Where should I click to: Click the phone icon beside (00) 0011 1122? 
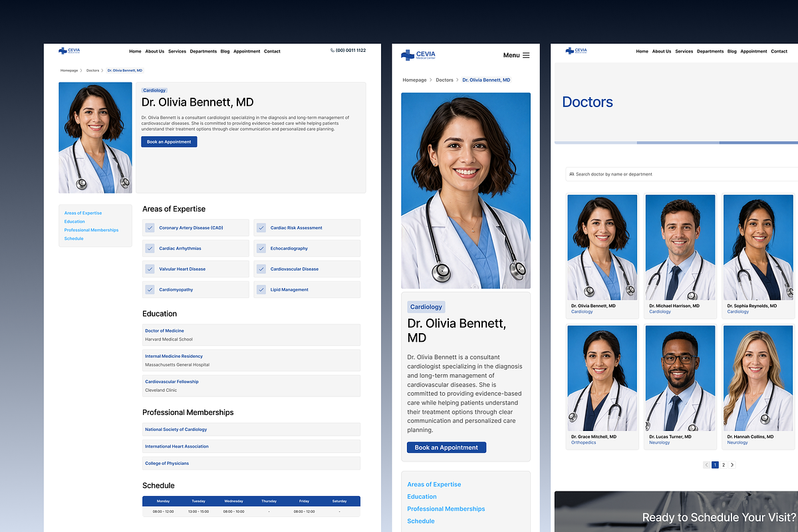[332, 51]
